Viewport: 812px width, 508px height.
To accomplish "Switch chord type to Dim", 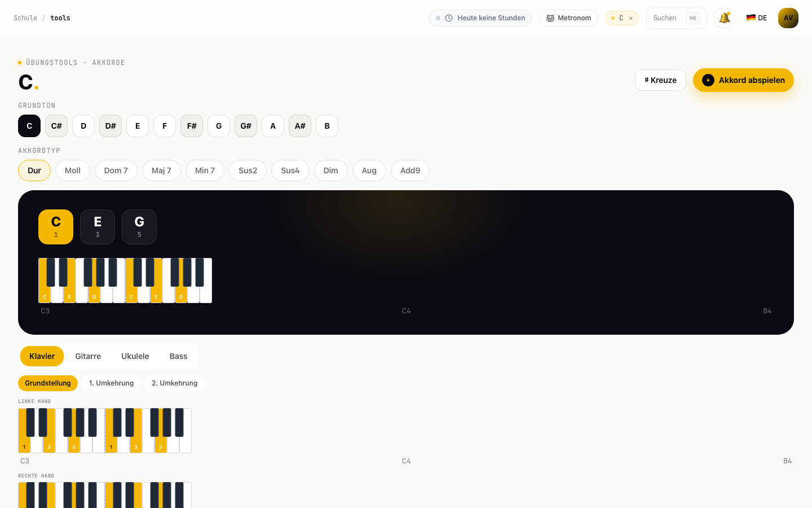I will (x=331, y=170).
